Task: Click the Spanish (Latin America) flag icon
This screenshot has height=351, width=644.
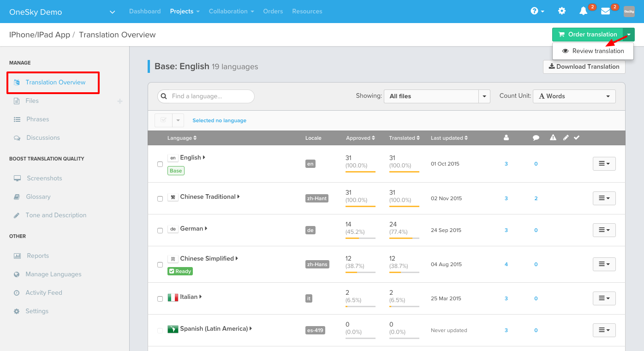Action: (x=173, y=329)
